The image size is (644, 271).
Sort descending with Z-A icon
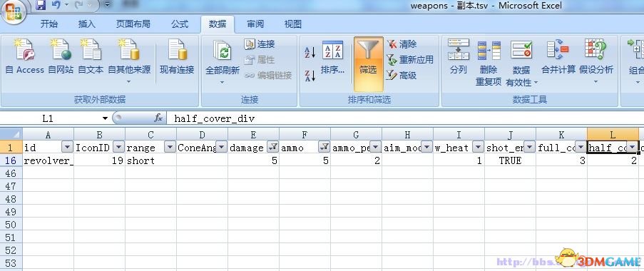pos(310,76)
